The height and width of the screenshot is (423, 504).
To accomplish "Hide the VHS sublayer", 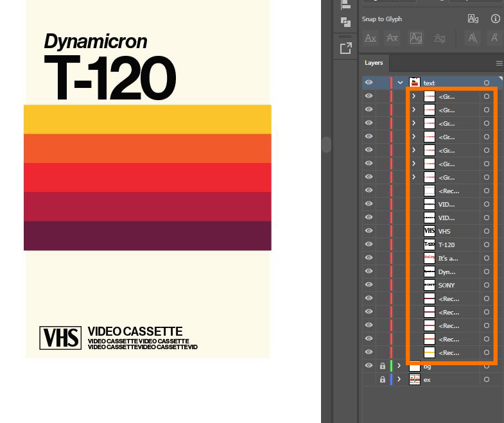I will point(369,230).
